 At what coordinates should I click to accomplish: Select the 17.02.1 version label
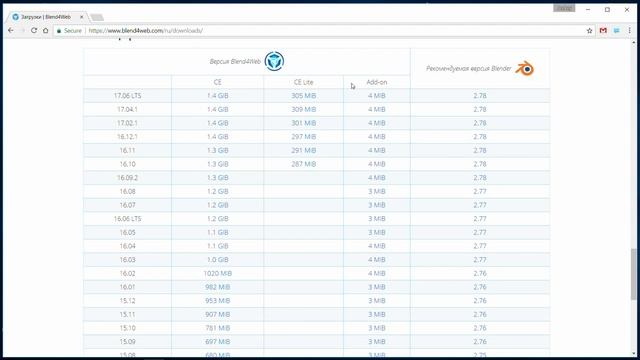127,123
